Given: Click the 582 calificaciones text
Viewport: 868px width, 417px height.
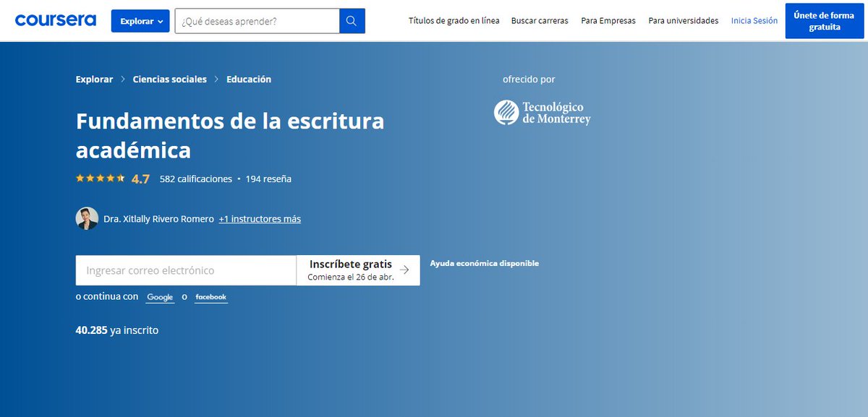Looking at the screenshot, I should [x=196, y=179].
